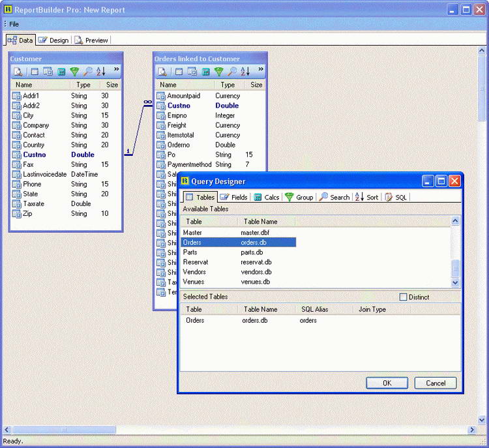The width and height of the screenshot is (489, 448).
Task: Click Type column header in Orders panel
Action: click(x=230, y=85)
